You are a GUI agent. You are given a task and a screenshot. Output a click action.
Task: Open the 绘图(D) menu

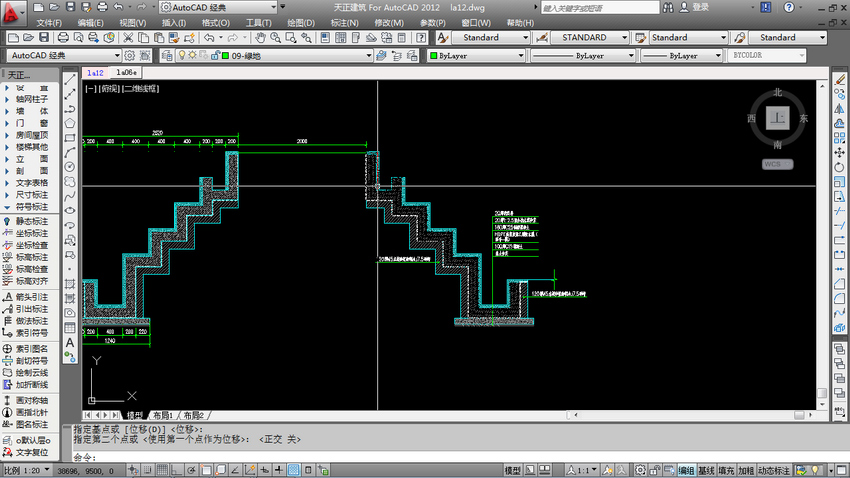point(301,23)
